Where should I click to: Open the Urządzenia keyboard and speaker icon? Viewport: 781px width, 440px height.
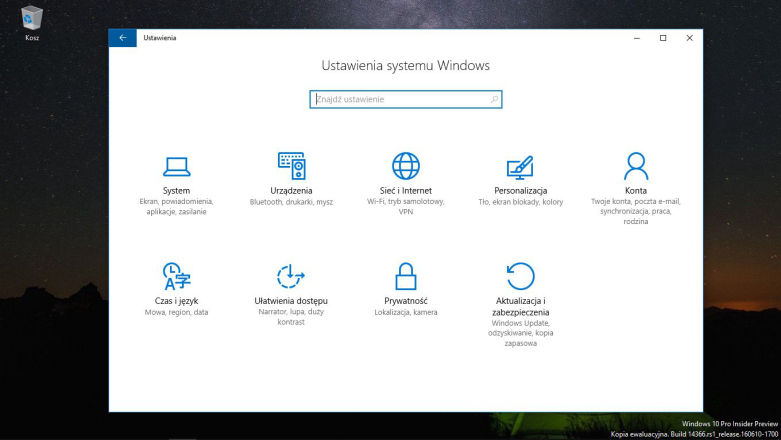[291, 166]
